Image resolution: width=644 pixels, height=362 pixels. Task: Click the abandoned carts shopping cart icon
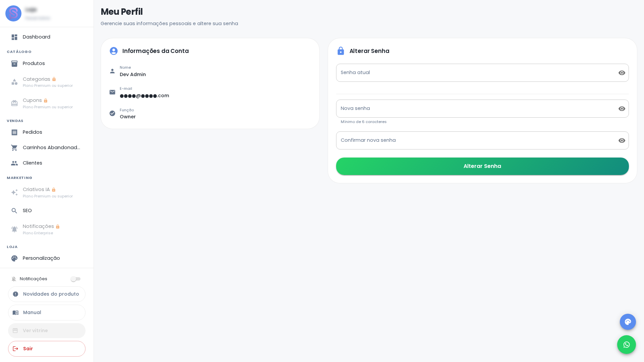(x=14, y=148)
